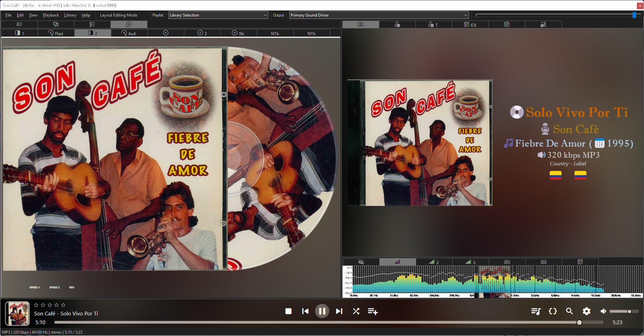The width and height of the screenshot is (644, 336).
Task: Click the Fiebre De Amor album name
Action: [550, 144]
